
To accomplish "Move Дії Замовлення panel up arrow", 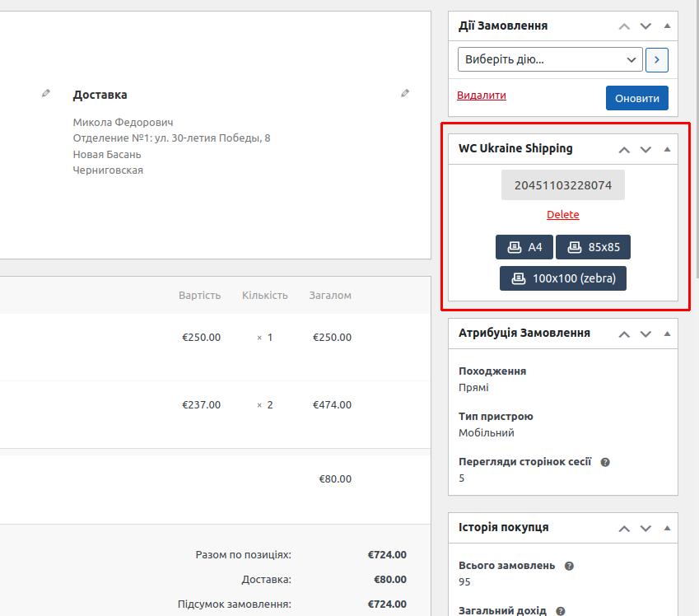I will (624, 26).
